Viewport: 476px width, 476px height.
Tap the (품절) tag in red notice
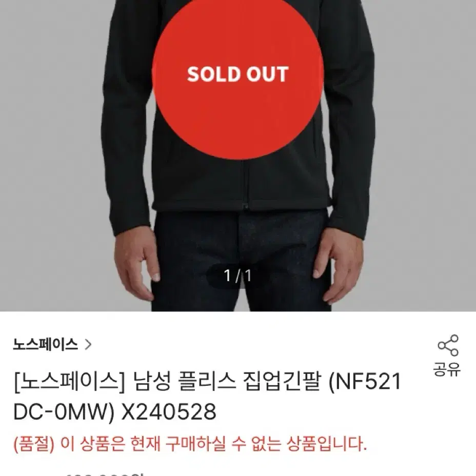click(34, 444)
